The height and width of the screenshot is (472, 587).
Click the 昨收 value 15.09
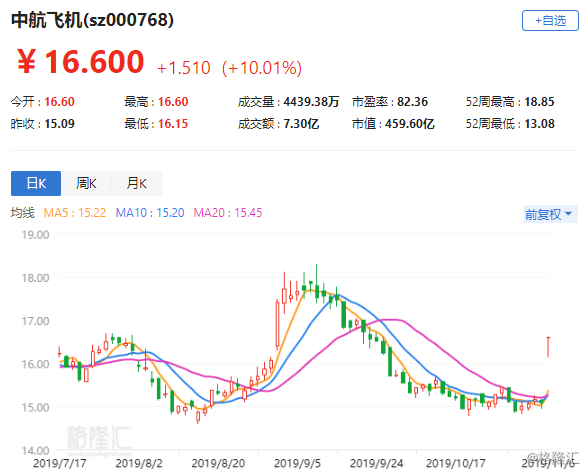[x=60, y=124]
